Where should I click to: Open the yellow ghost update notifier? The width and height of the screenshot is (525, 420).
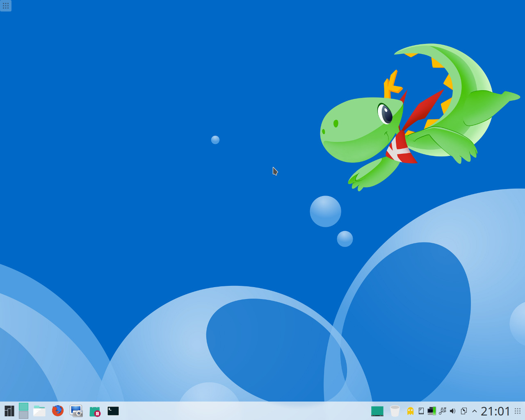tap(410, 411)
